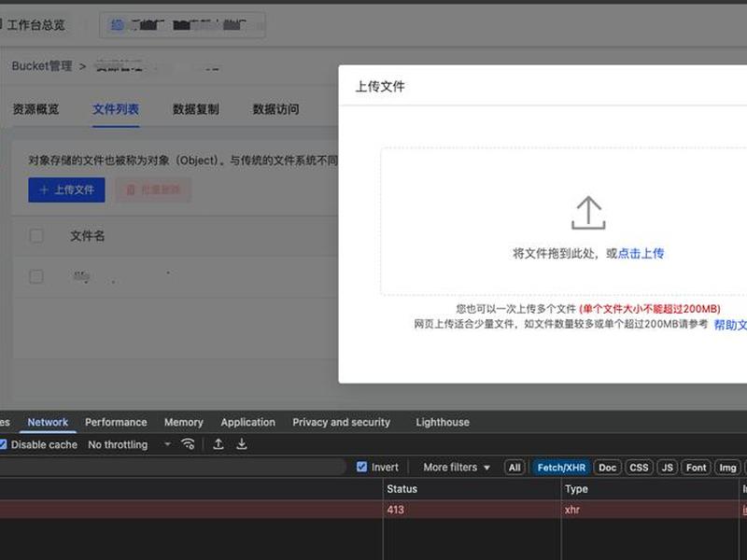Click the blue 上传文件 button
Image resolution: width=747 pixels, height=560 pixels.
(x=66, y=190)
